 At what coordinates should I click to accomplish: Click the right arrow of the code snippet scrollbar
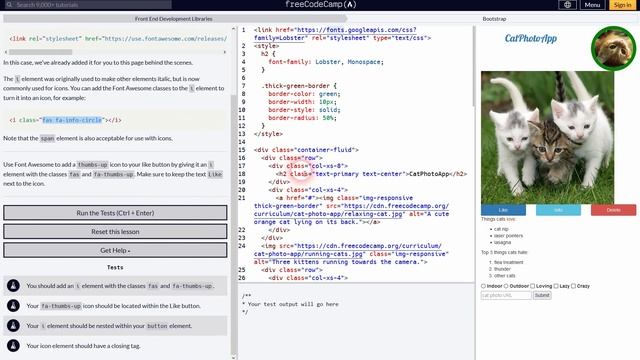pos(224,52)
